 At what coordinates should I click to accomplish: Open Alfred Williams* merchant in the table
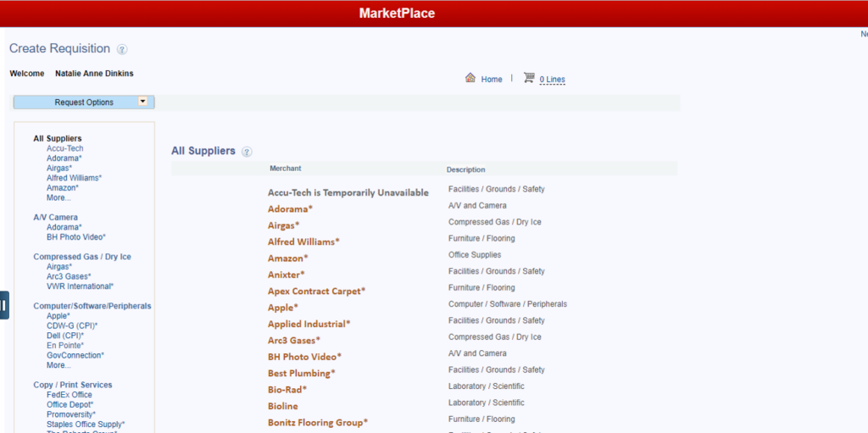304,242
